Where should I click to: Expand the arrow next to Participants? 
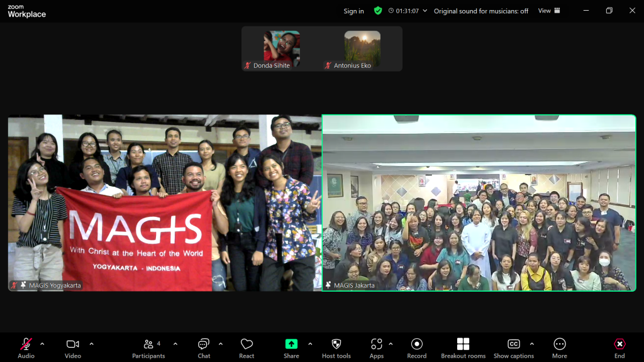coord(175,344)
